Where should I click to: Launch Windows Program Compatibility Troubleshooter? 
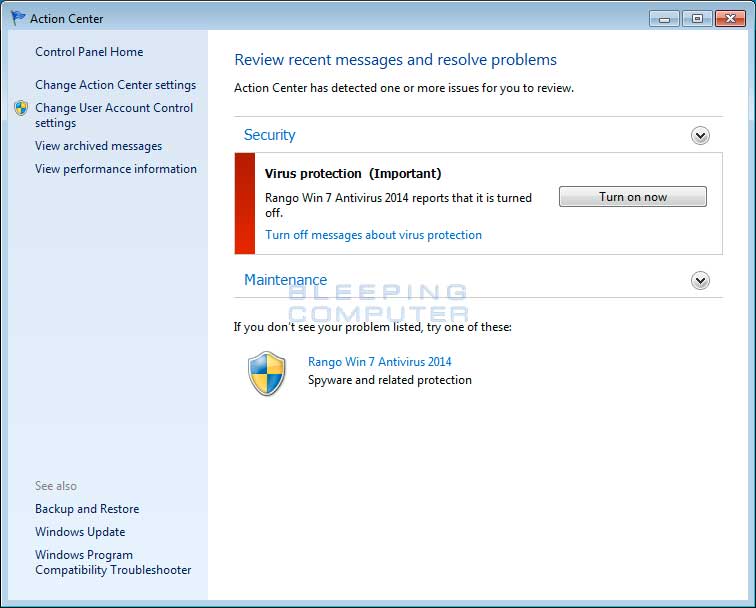[x=113, y=562]
